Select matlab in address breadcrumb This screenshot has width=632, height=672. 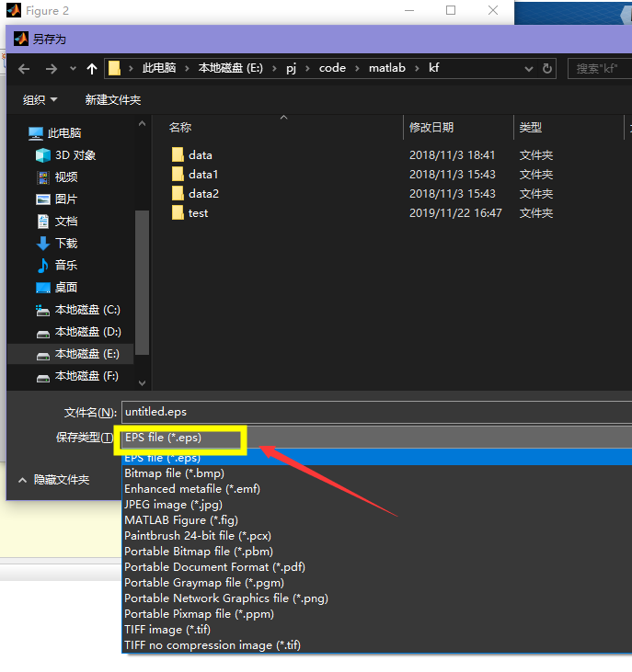point(387,68)
